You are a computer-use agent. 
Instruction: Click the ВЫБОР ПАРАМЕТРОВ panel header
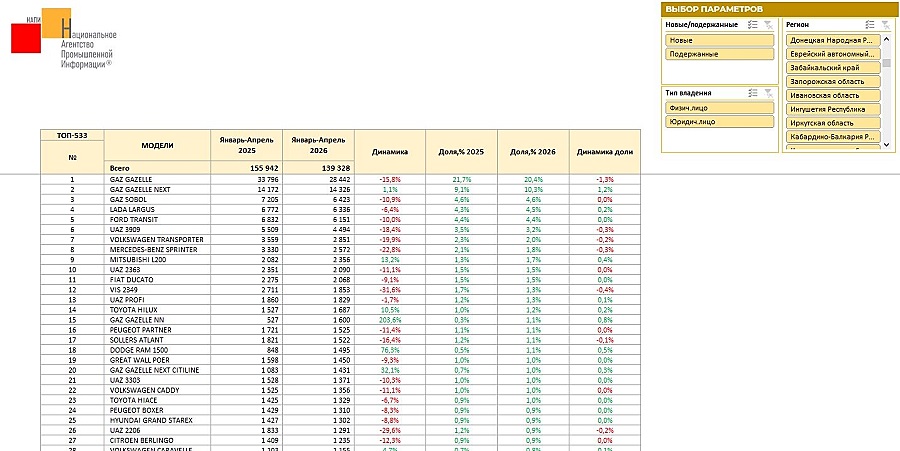pos(781,9)
